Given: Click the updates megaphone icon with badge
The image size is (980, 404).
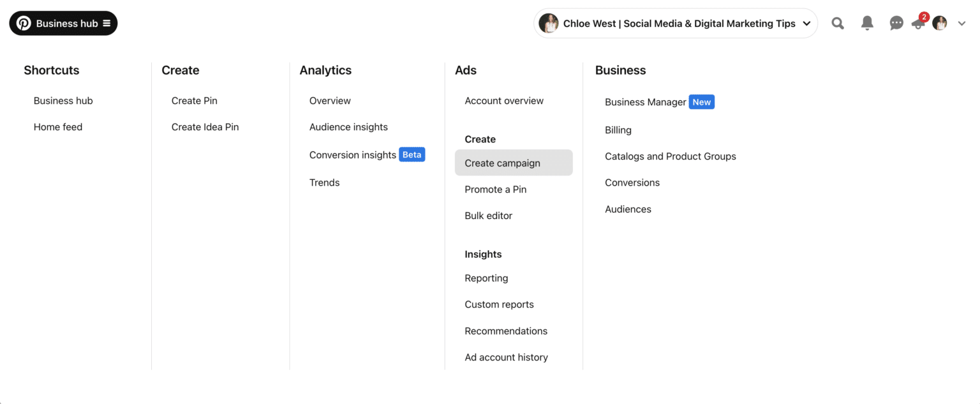Looking at the screenshot, I should (917, 24).
